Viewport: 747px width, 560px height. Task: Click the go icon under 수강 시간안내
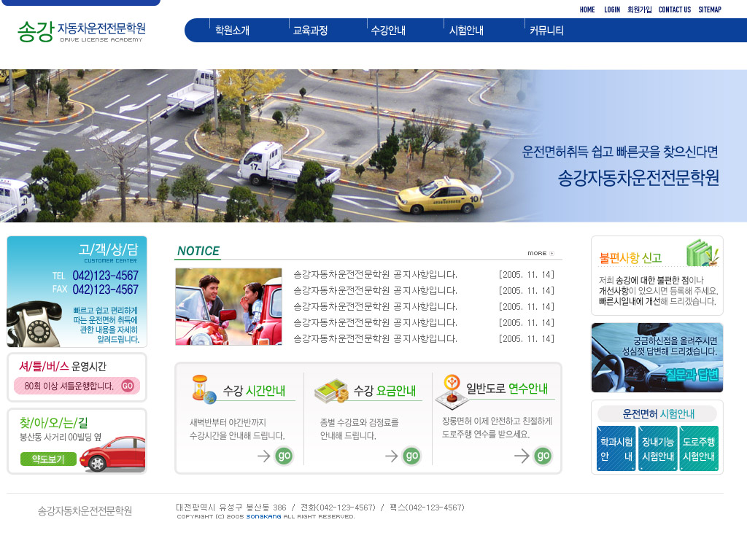[283, 456]
